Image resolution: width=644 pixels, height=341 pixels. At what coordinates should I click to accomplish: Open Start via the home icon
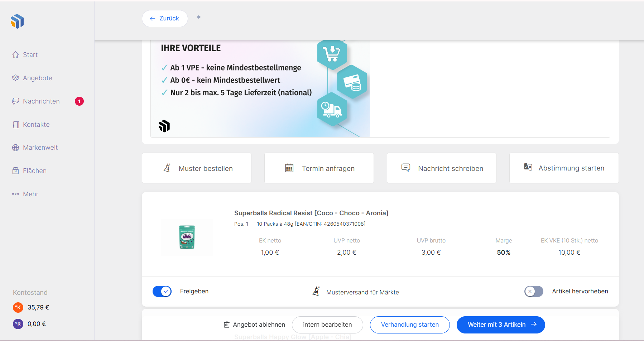[15, 55]
